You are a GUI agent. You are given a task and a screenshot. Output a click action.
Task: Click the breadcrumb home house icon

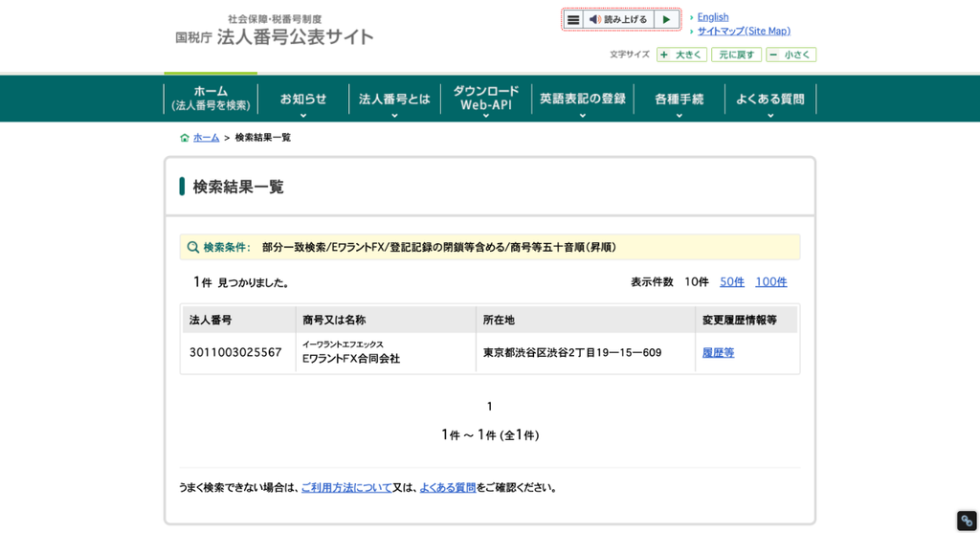click(x=185, y=138)
